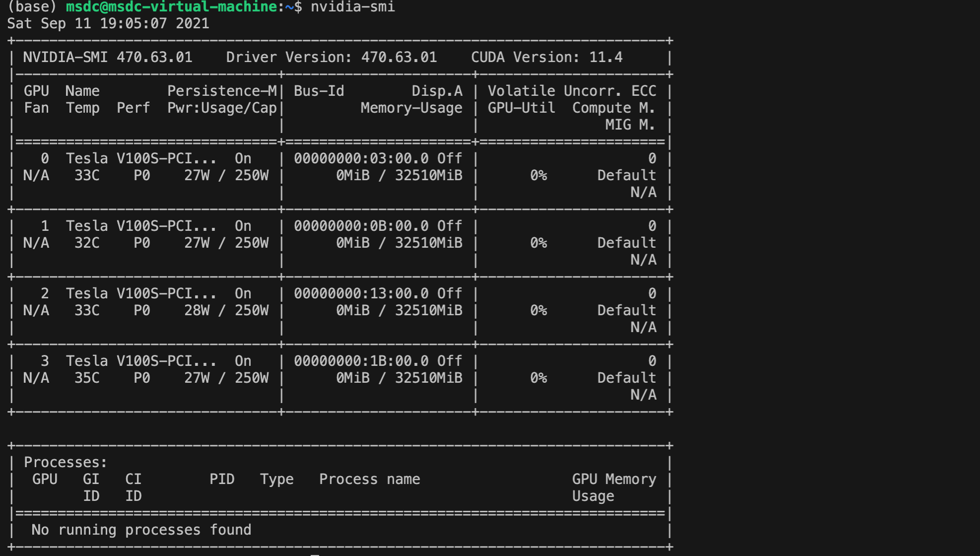The width and height of the screenshot is (980, 556).
Task: Click the msdc@msdc-virtual-machine prompt text
Action: pyautogui.click(x=171, y=7)
